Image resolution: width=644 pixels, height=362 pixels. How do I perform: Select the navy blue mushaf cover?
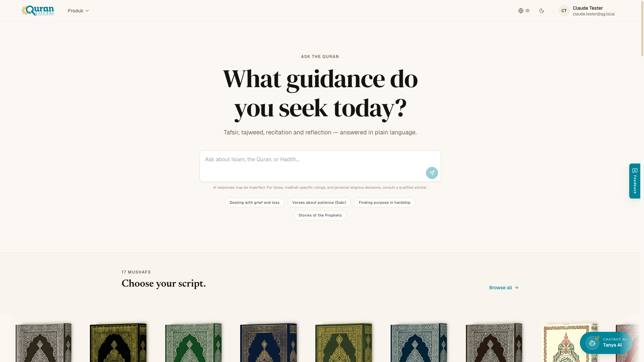point(269,343)
